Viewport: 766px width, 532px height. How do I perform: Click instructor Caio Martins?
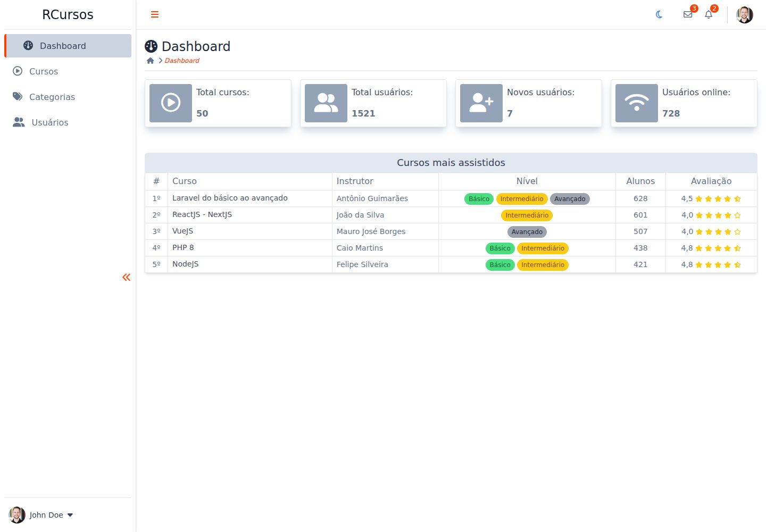360,248
